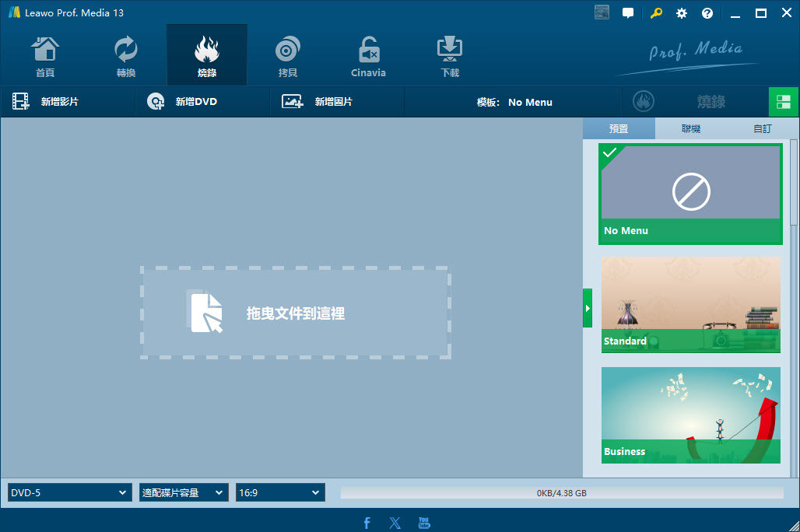
Task: Open the 下載 download module
Action: 449,56
